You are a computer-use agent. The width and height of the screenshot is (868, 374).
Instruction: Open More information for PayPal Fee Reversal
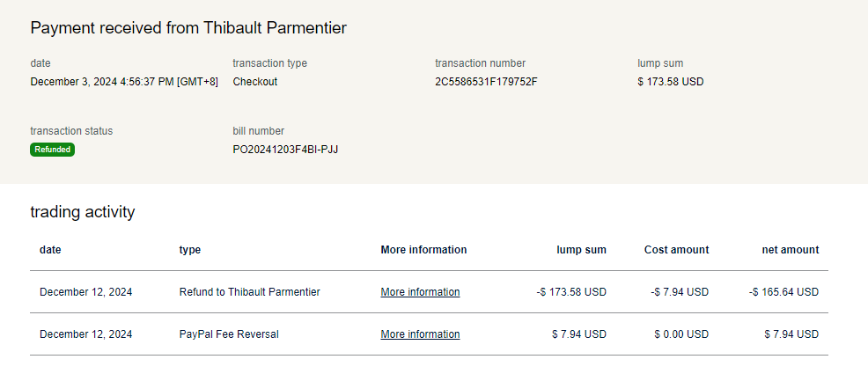click(420, 334)
